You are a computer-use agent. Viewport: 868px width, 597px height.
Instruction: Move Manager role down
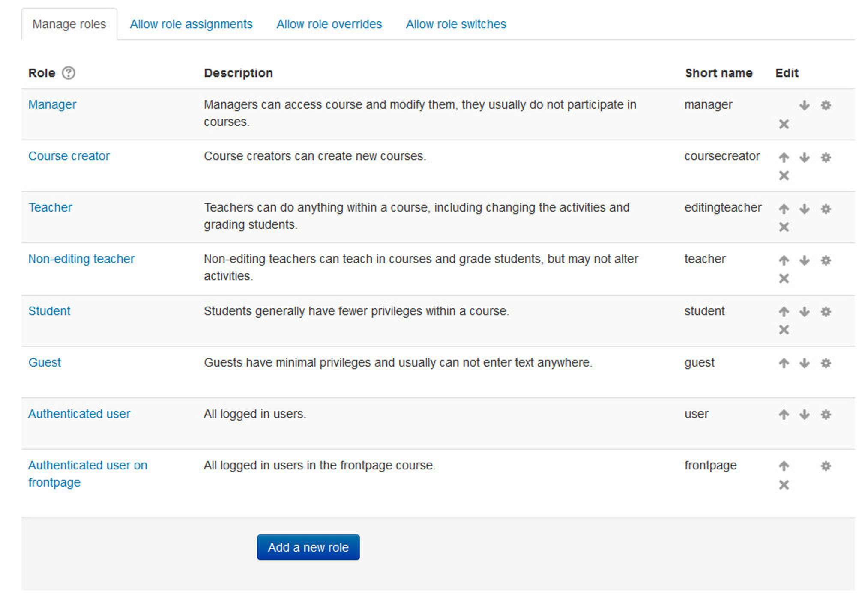[804, 105]
